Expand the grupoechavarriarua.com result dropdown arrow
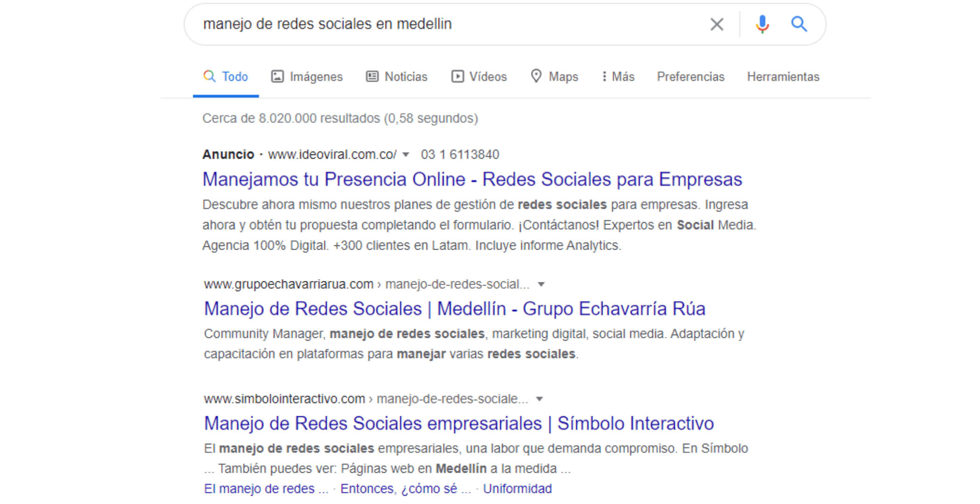The width and height of the screenshot is (980, 504). [x=541, y=284]
